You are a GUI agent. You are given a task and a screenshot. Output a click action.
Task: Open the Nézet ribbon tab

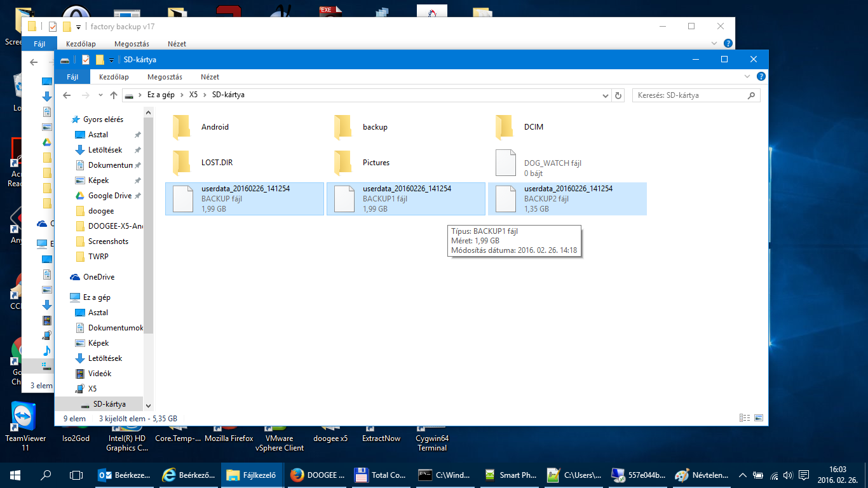pyautogui.click(x=210, y=77)
